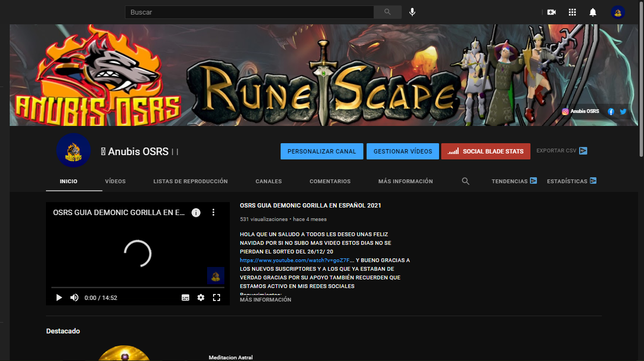The image size is (644, 361).
Task: Click the video info (i) icon
Action: [196, 212]
